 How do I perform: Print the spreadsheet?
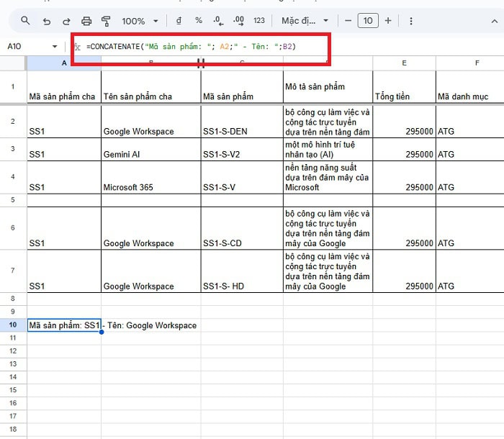87,21
